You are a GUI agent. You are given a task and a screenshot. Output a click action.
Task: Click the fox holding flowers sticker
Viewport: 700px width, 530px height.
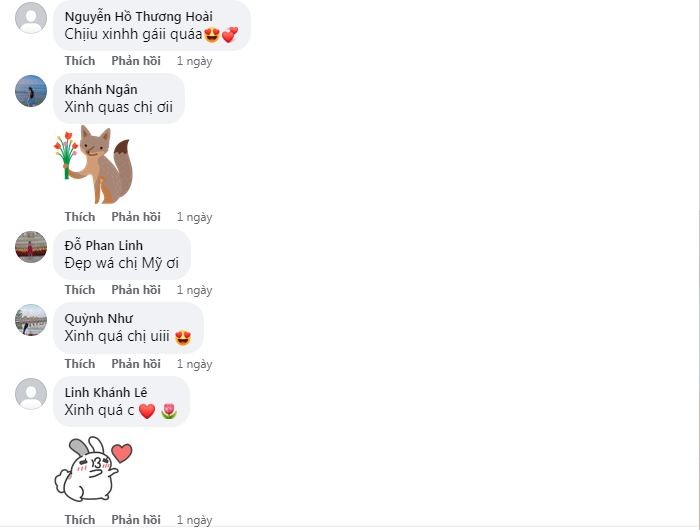[94, 165]
